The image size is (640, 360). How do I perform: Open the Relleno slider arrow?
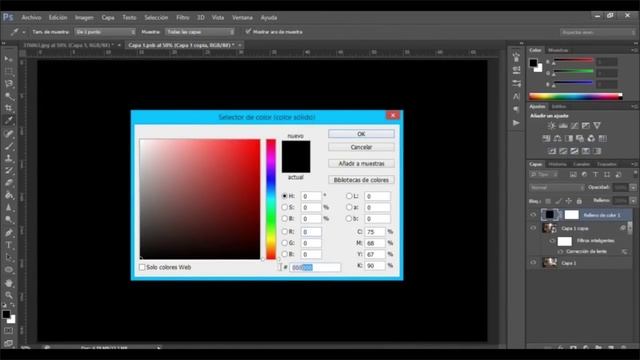click(633, 201)
